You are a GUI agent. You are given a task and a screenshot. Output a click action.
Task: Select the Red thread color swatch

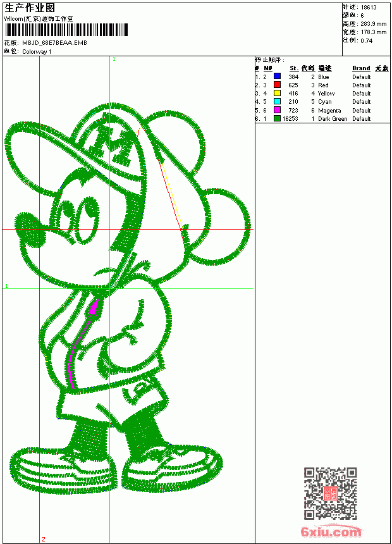point(277,85)
